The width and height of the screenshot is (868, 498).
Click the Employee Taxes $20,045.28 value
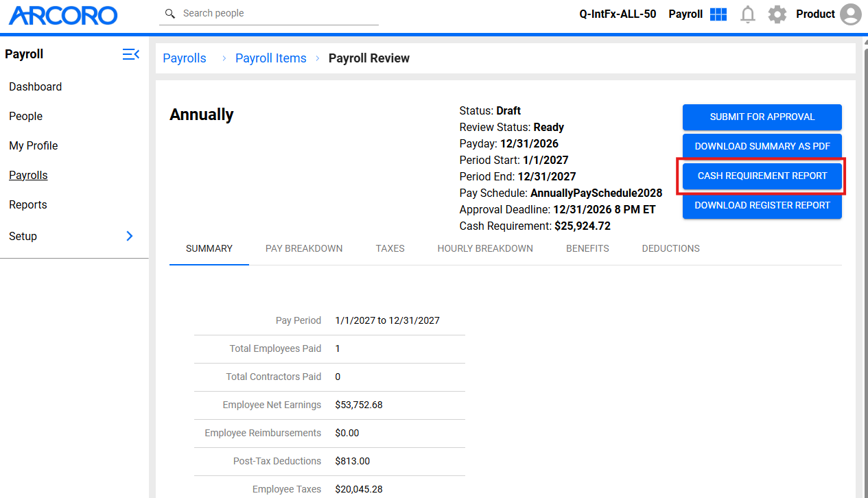[x=359, y=490]
